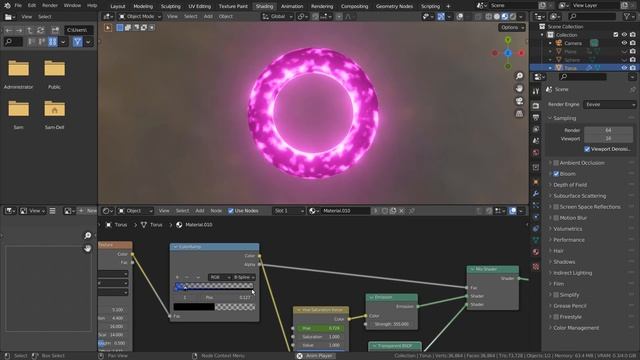Hide Camera in outliner via eye icon

(624, 43)
